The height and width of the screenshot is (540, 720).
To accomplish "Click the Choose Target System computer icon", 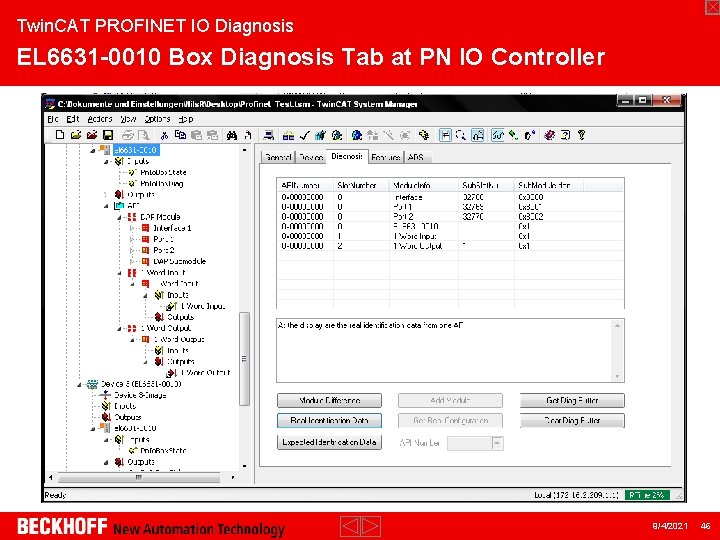I will [269, 135].
